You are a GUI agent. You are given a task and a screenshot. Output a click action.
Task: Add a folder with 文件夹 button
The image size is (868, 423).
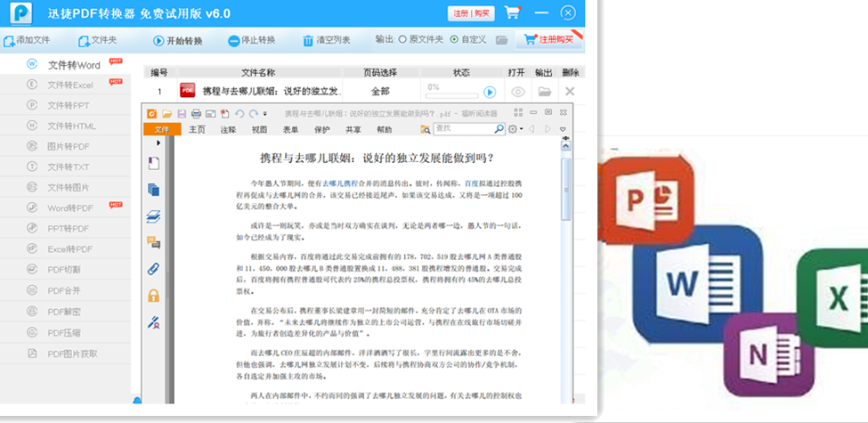pyautogui.click(x=97, y=40)
